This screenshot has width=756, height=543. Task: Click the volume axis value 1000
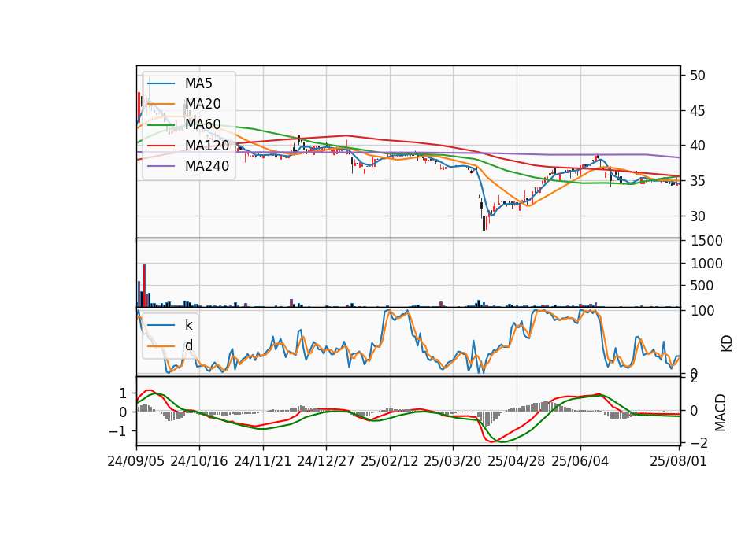706,264
